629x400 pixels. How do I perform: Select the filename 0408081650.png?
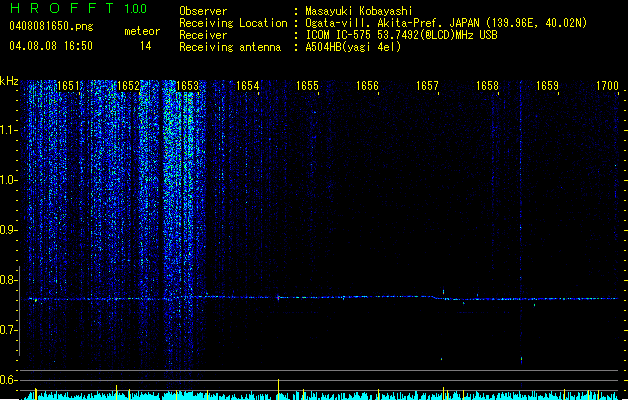point(51,26)
